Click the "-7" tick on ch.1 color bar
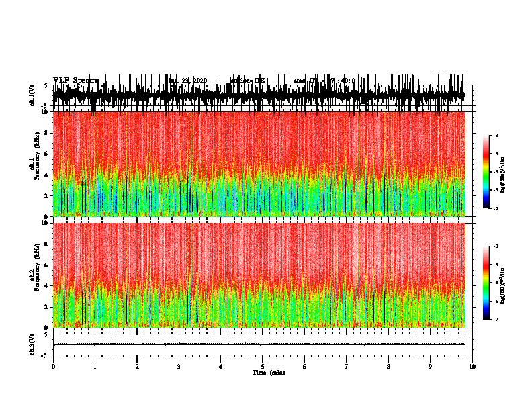Viewport: 532px width, 411px height. pos(495,208)
